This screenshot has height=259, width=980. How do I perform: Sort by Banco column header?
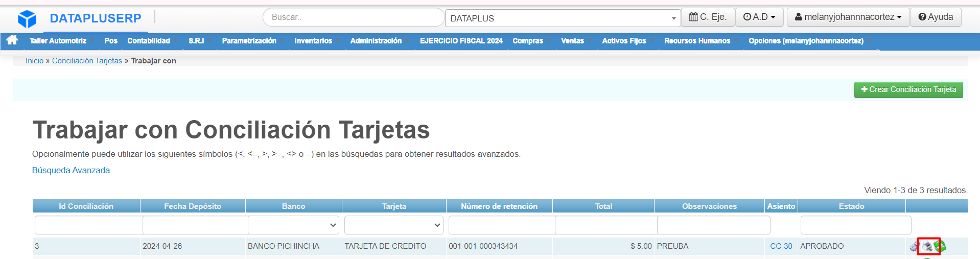point(293,206)
